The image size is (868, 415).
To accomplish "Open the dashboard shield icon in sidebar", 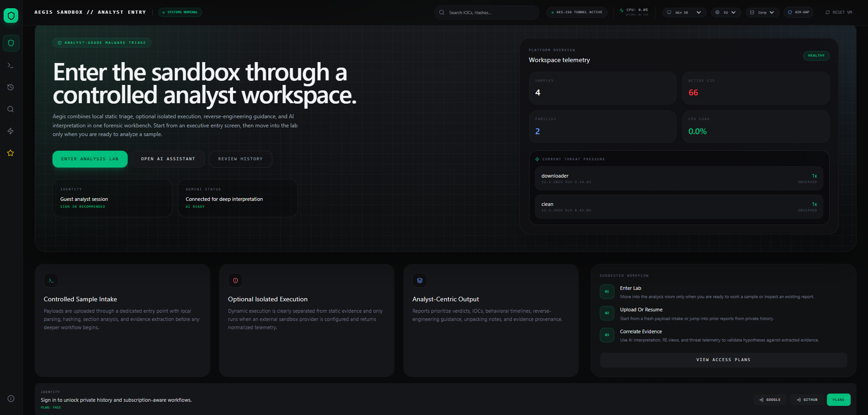I will (11, 43).
